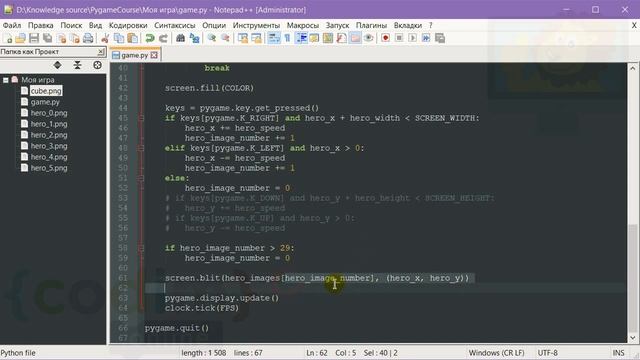
Task: Open the Синтаксисы menu
Action: [174, 25]
